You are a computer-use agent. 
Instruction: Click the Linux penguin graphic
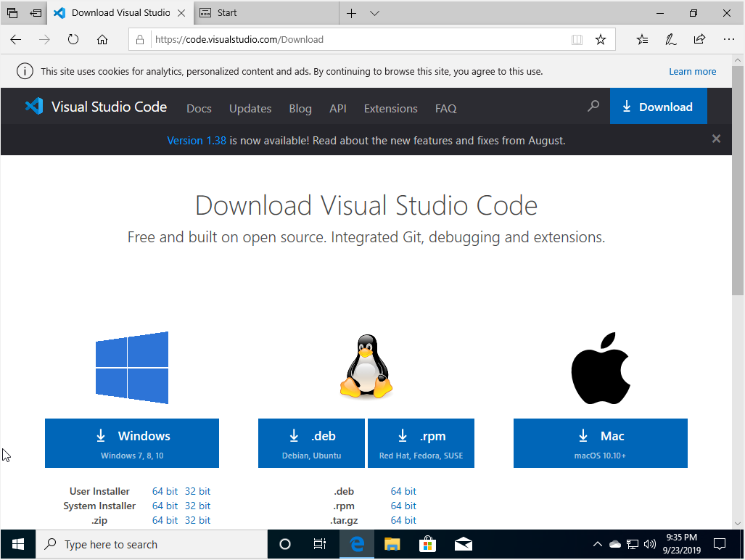coord(366,366)
